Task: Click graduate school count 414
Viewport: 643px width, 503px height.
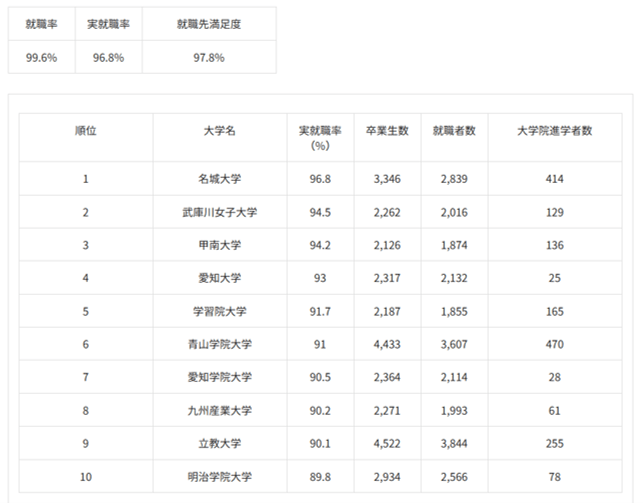Action: (555, 179)
